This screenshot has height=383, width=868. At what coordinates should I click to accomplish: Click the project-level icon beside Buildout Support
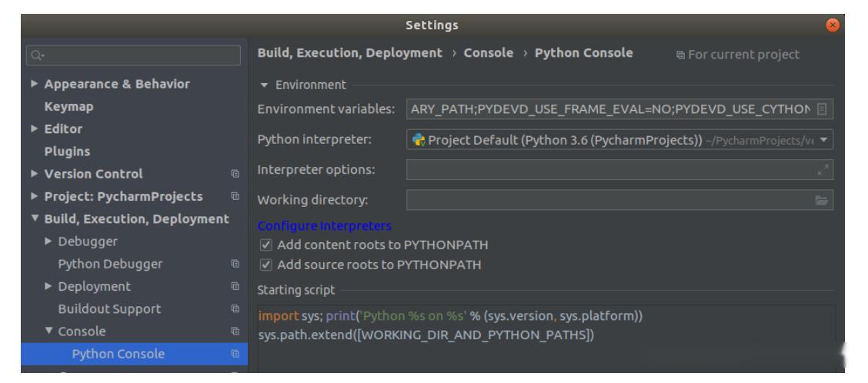[235, 309]
